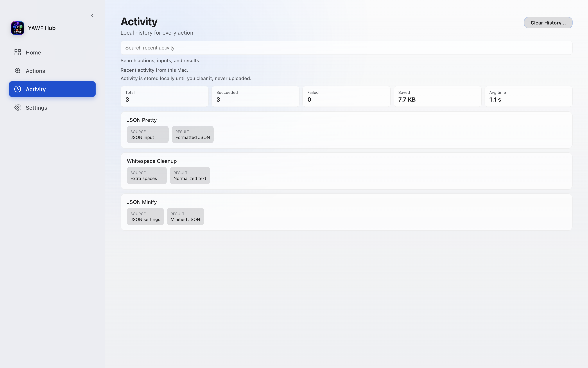Click the Failed stat card
The image size is (588, 368).
pos(346,96)
